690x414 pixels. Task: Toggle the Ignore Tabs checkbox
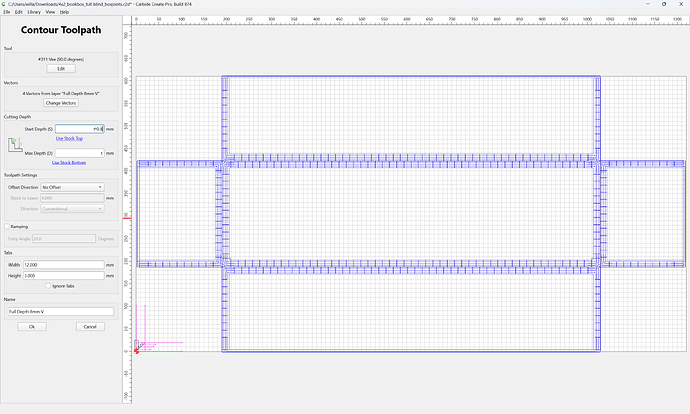pos(48,286)
